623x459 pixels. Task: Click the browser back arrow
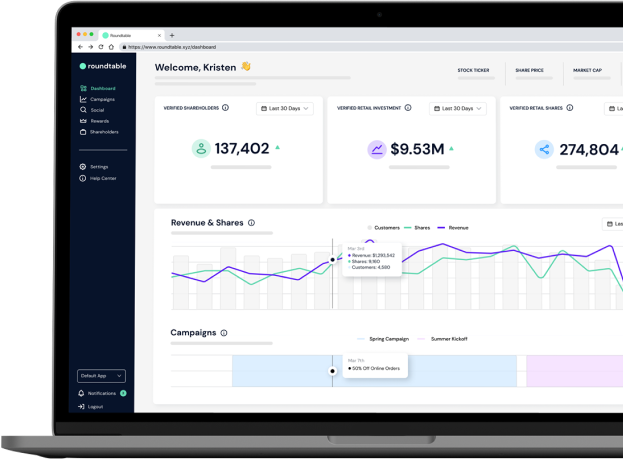(80, 47)
